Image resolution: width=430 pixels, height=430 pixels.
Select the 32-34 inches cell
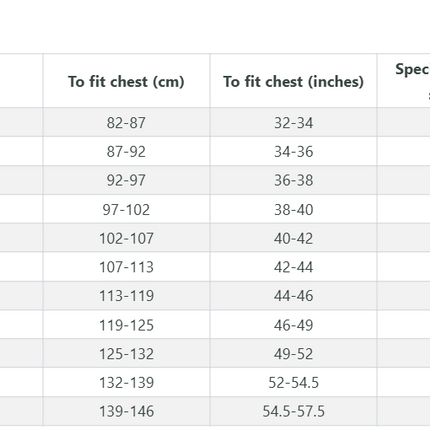coord(293,122)
